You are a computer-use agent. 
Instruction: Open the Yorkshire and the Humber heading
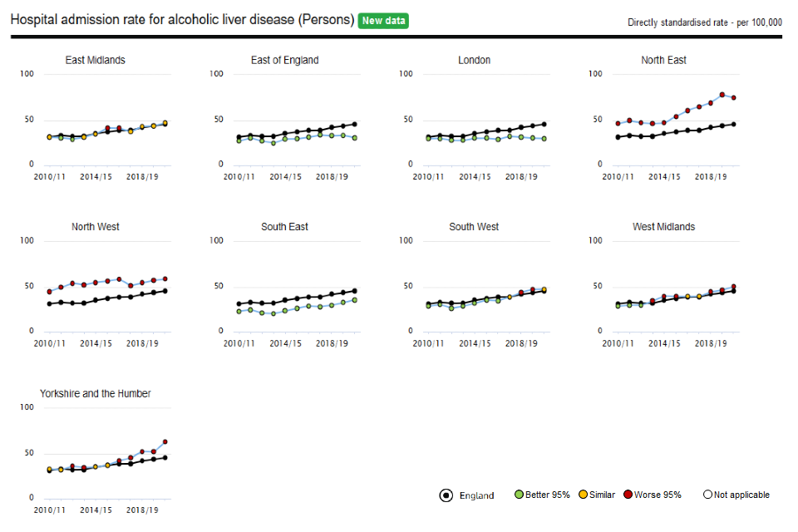(96, 393)
